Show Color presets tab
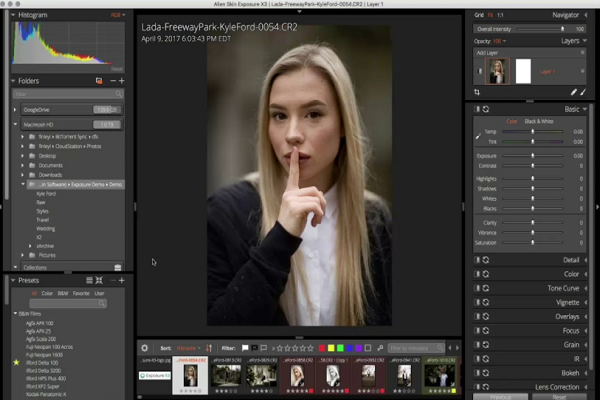600x400 pixels. coord(47,293)
